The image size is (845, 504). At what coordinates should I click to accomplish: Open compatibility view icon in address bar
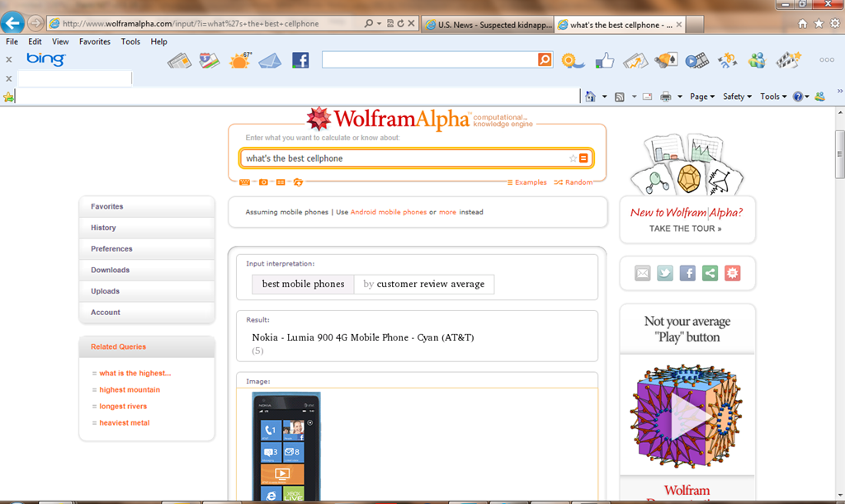390,24
